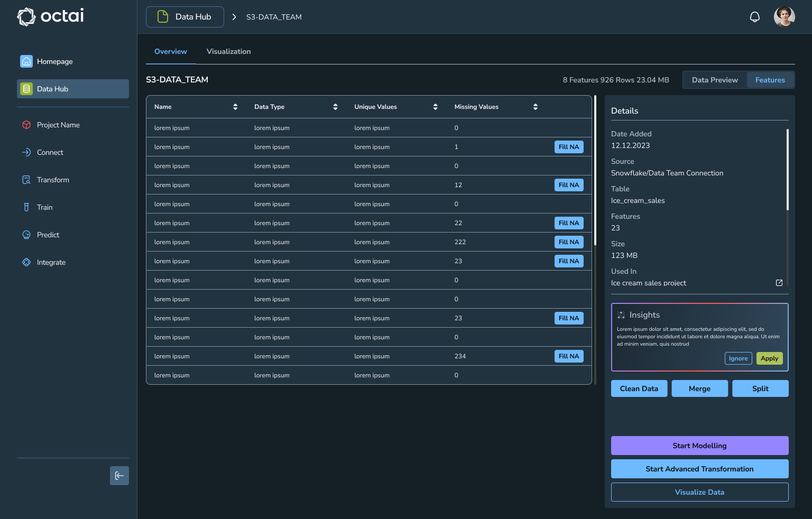This screenshot has width=812, height=519.
Task: Click the Ice_cream_sales table value
Action: point(638,200)
